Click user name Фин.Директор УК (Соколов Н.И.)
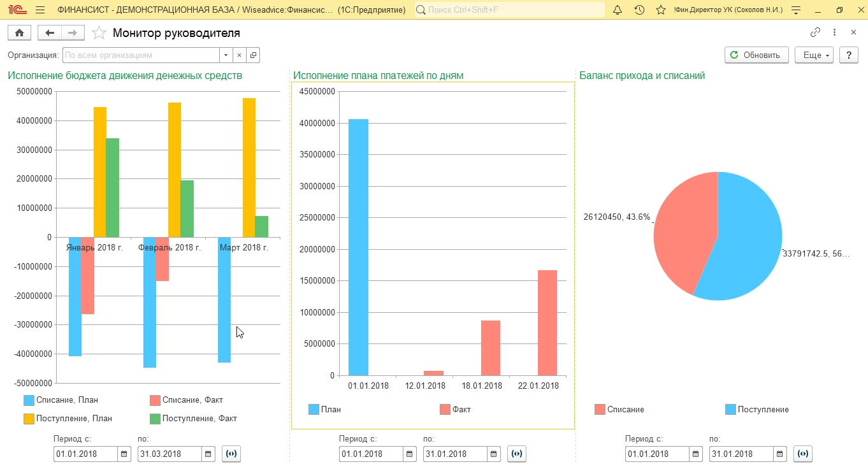This screenshot has width=868, height=469. pos(728,10)
